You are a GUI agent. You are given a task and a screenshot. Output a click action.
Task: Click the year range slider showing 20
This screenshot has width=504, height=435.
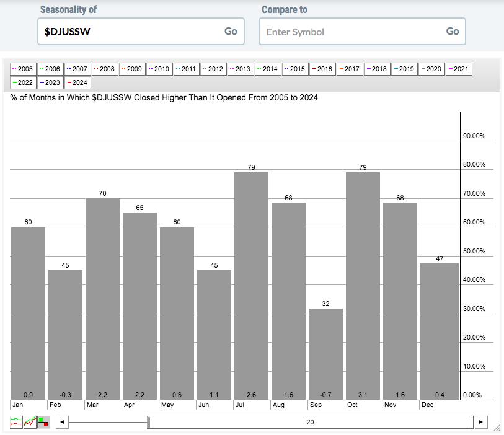310,423
